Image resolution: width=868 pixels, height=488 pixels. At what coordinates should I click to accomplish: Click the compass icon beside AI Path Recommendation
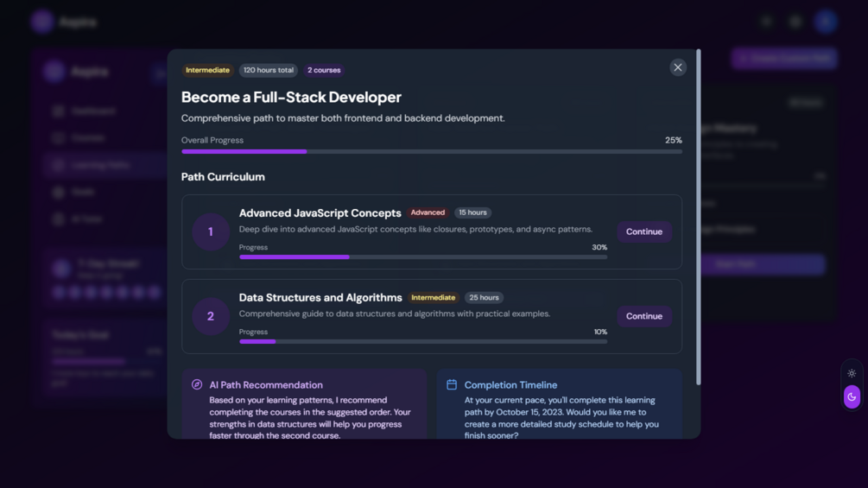tap(197, 384)
